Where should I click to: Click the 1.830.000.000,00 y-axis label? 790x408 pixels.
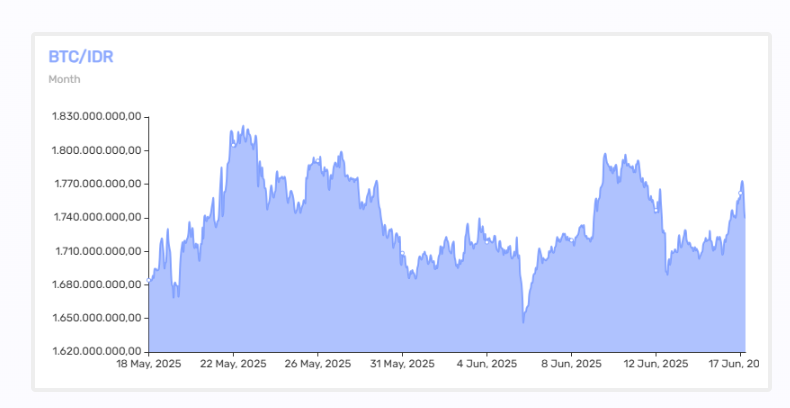point(98,117)
